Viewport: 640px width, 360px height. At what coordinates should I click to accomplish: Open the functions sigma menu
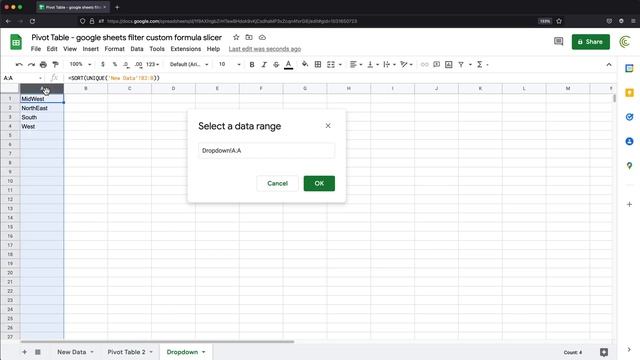click(482, 64)
